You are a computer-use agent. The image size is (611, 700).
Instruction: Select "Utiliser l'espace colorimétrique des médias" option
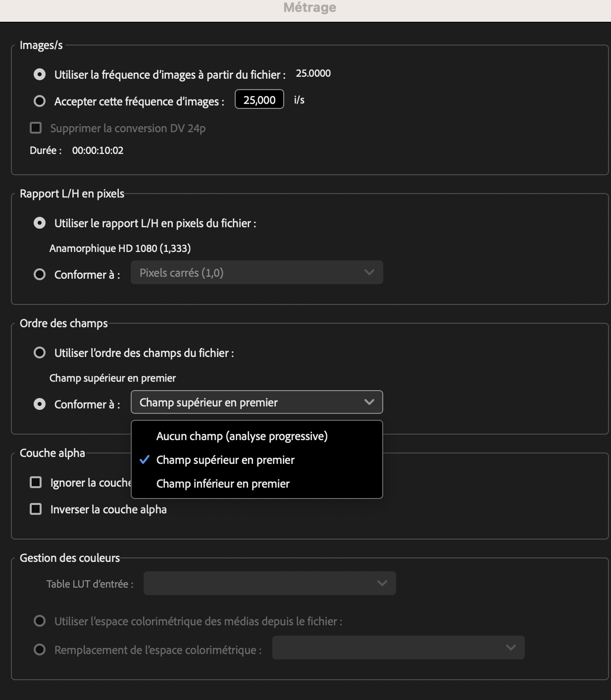tap(40, 621)
